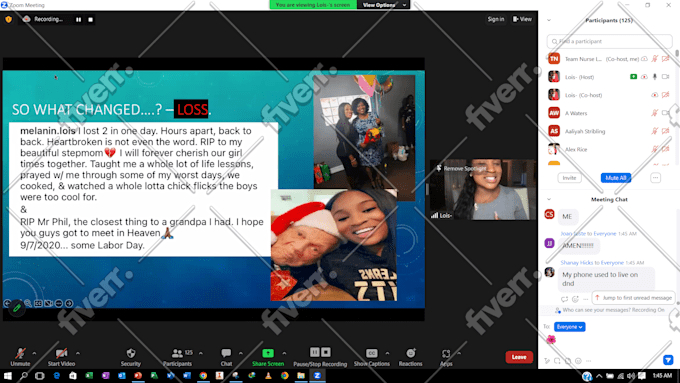Open File Explorer from the taskbar
Screen dimensions: 680x383
pyautogui.click(x=301, y=376)
